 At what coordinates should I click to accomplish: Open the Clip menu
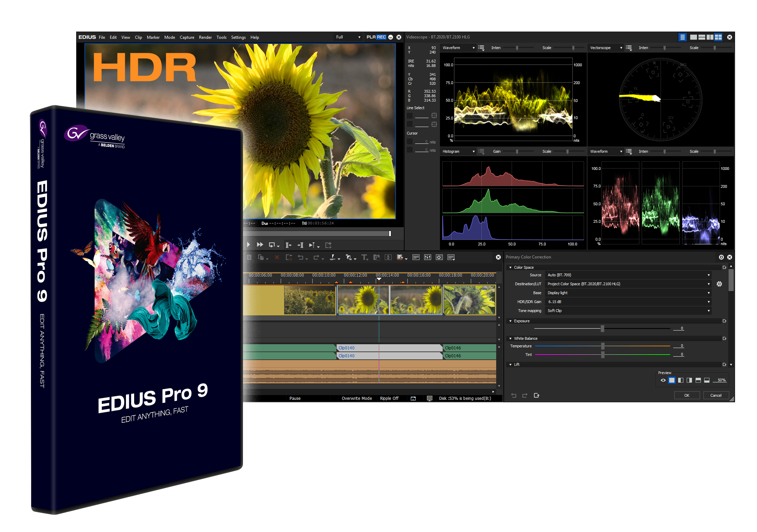(x=138, y=37)
